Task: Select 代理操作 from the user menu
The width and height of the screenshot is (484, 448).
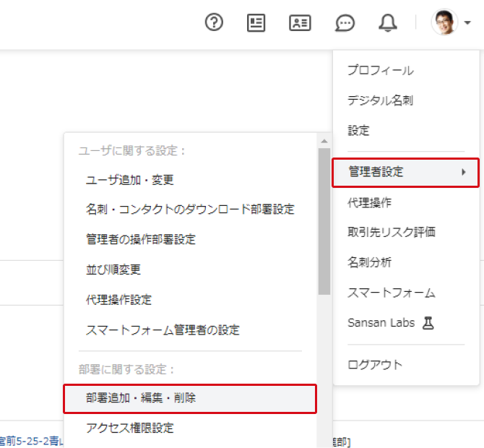Action: [369, 202]
